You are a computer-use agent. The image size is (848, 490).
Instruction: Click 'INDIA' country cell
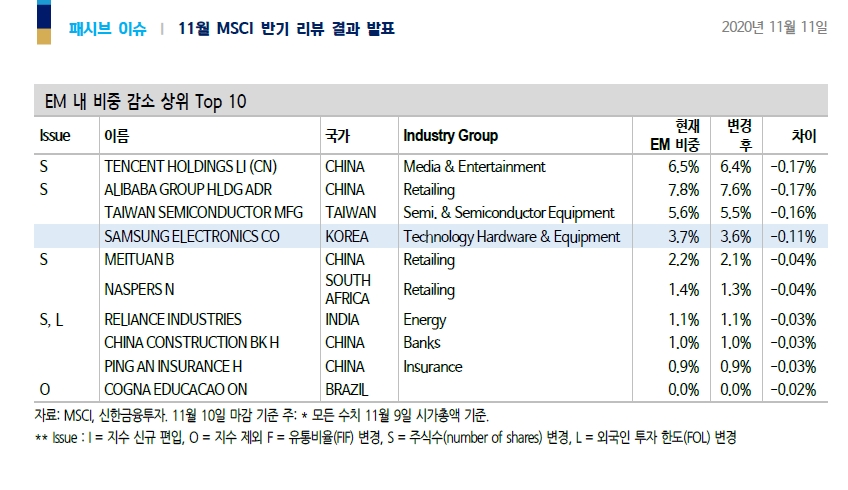(342, 320)
